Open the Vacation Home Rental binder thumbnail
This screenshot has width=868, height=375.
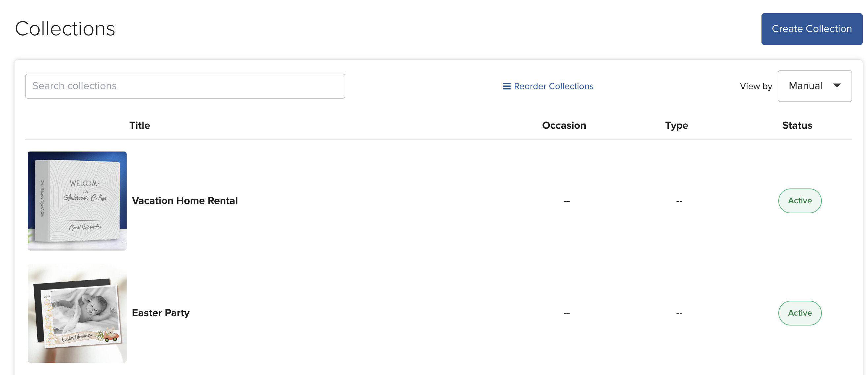coord(77,201)
